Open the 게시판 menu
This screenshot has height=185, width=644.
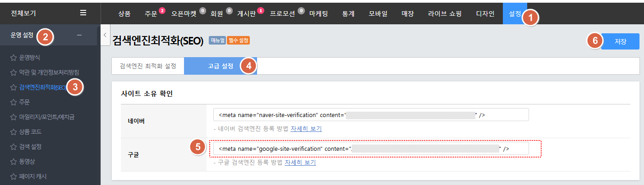(246, 14)
